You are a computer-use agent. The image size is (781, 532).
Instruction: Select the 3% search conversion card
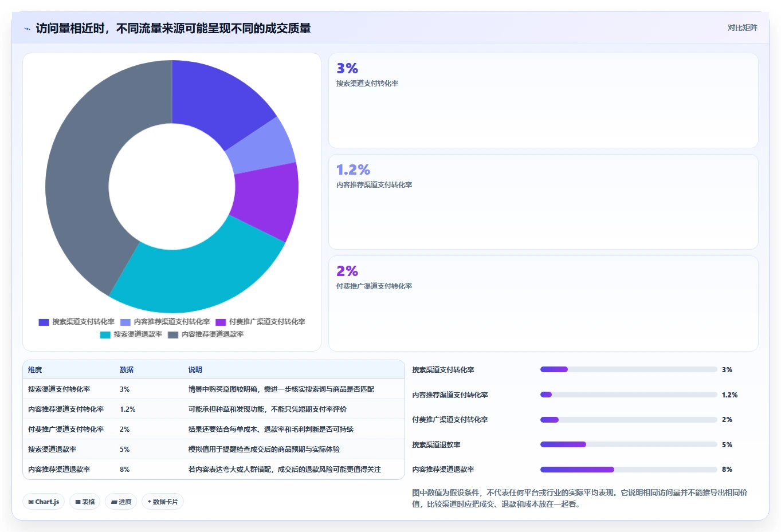point(543,101)
